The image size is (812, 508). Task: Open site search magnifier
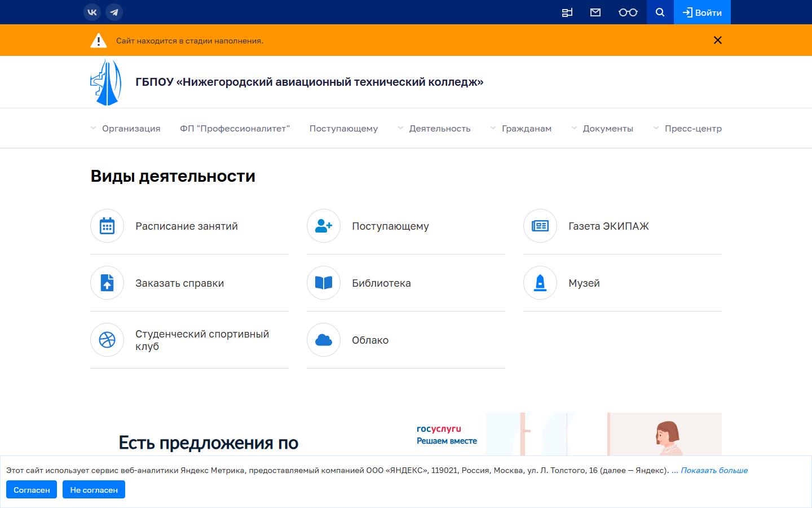click(660, 12)
